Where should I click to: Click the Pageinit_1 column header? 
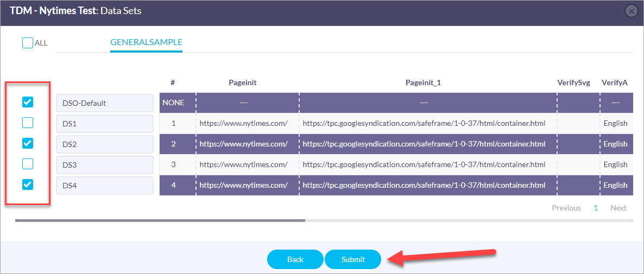click(x=423, y=82)
